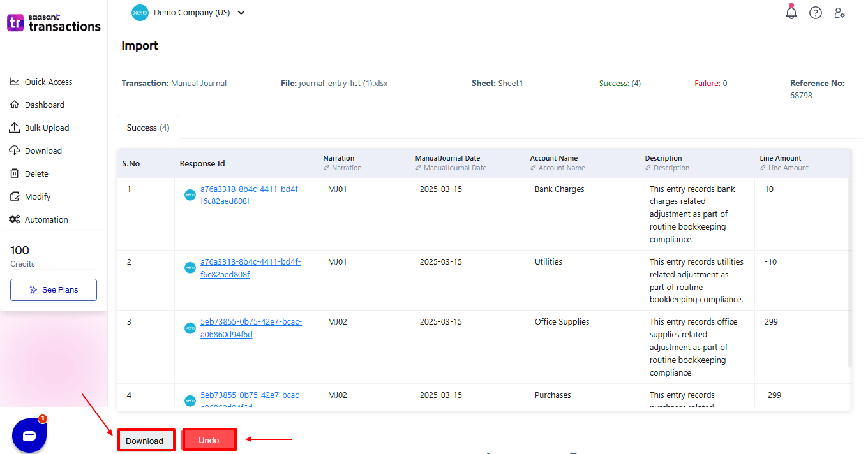Switch to the Success tab
868x454 pixels.
147,127
